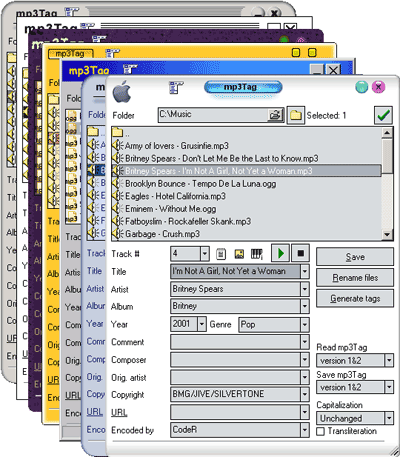The width and height of the screenshot is (400, 457).
Task: Click the speaker icon of Fatboyslim - Rockafeller Skank
Action: (118, 221)
